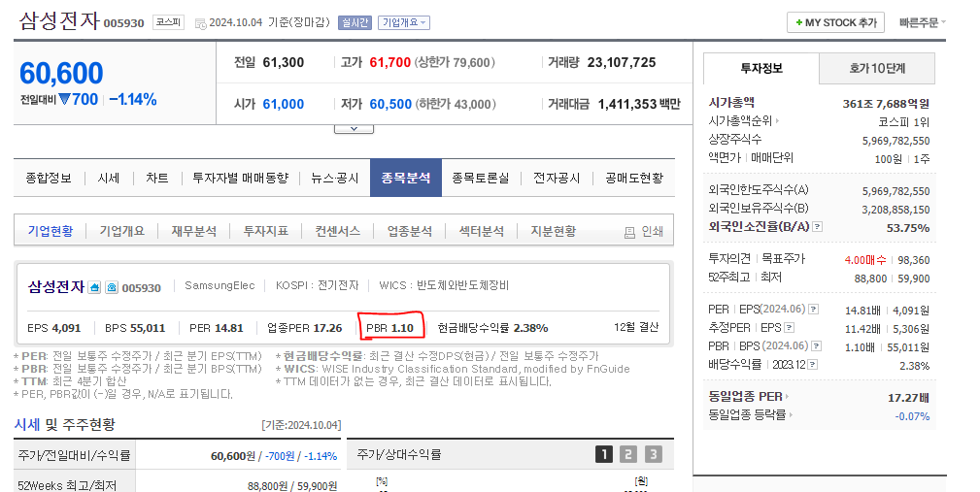Click the 목표주가 value 98,360
980x492 pixels.
[914, 260]
